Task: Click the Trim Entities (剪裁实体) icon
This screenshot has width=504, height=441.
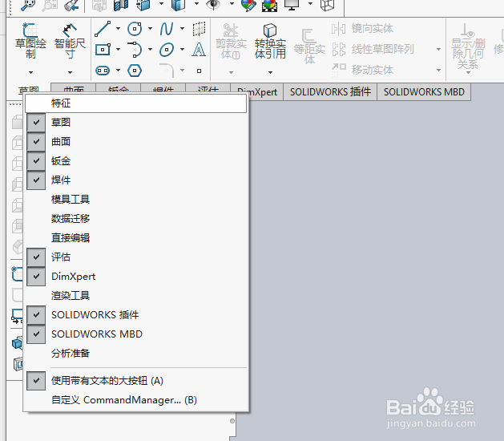Action: pos(231,30)
